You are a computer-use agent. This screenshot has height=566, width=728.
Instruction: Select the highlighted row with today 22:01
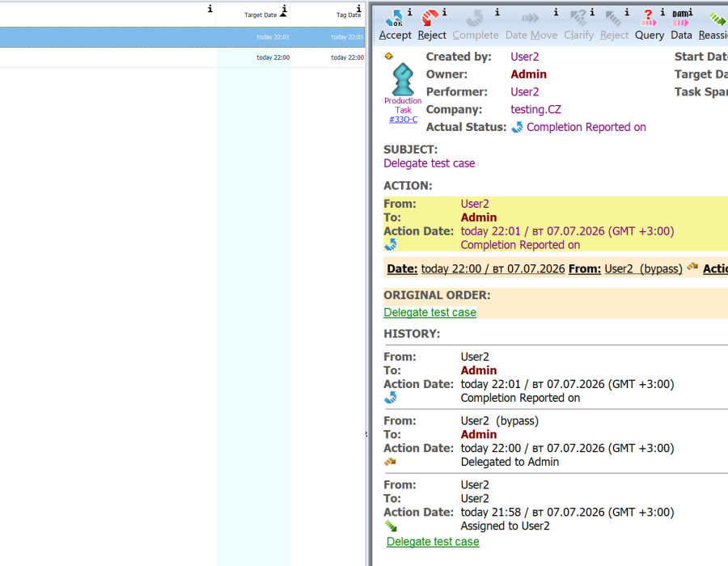(x=183, y=37)
